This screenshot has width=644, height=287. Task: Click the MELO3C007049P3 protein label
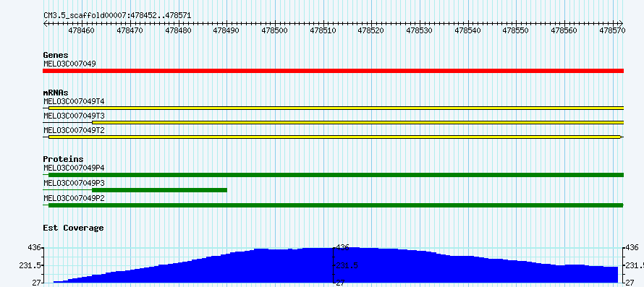pyautogui.click(x=75, y=183)
